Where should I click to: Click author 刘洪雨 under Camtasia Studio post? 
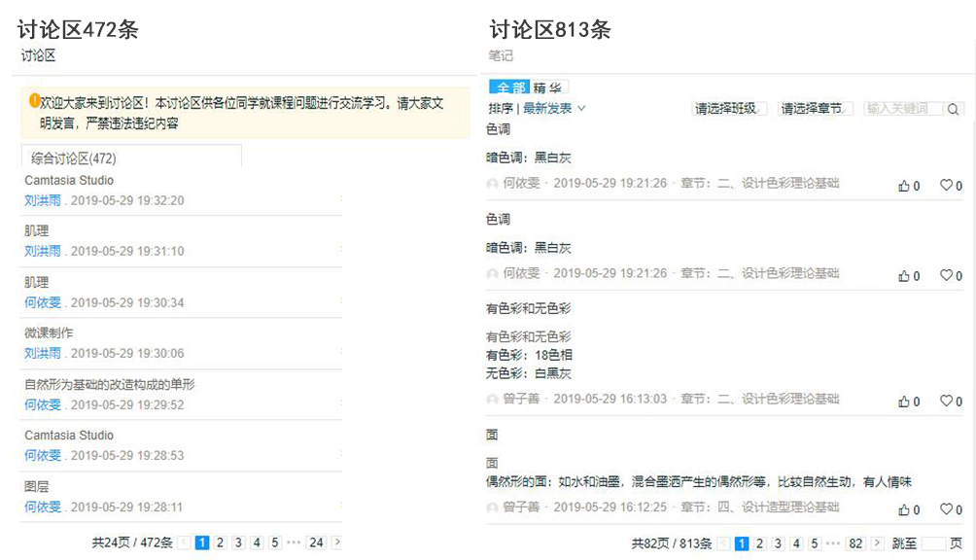pyautogui.click(x=43, y=200)
